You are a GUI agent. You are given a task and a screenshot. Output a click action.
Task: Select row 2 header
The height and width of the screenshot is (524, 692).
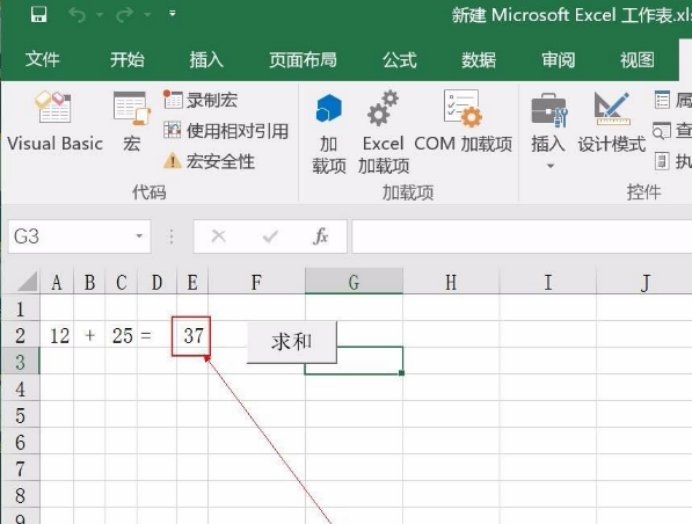[20, 335]
